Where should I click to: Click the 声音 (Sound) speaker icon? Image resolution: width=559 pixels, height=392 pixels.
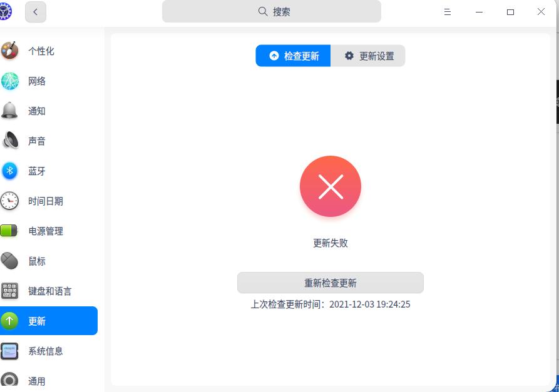point(10,141)
